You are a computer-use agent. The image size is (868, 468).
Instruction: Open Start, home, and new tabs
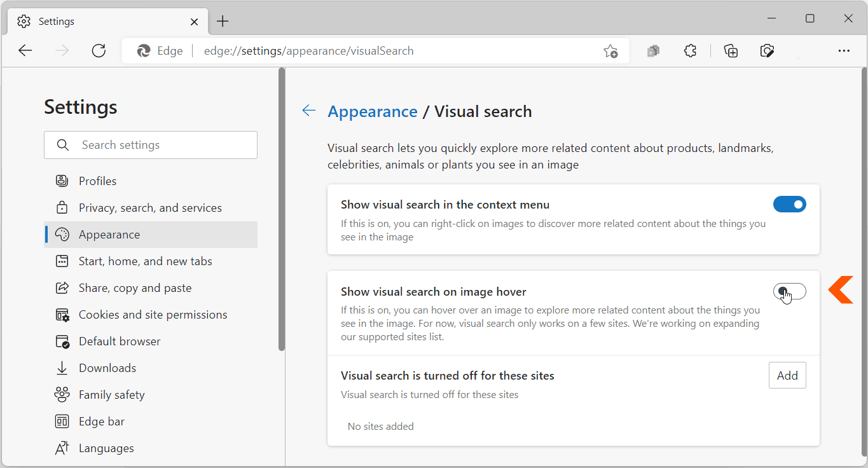click(151, 261)
